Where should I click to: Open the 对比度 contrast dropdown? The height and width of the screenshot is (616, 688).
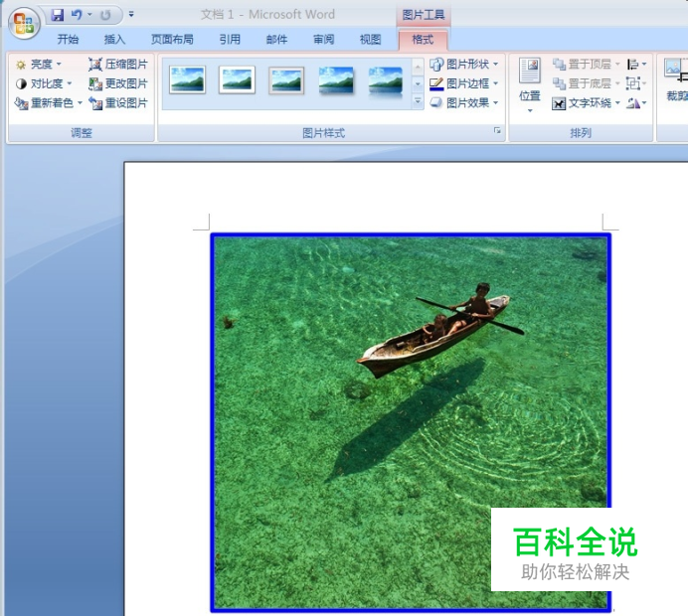[44, 83]
